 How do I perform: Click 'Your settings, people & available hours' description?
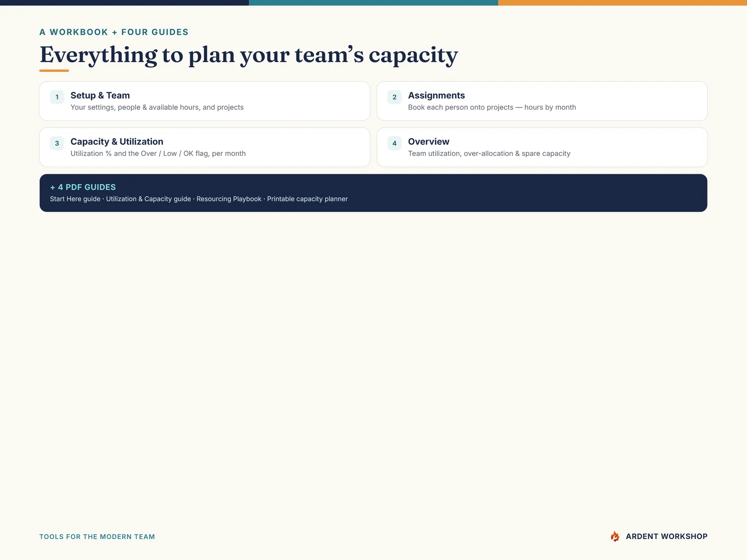(157, 107)
